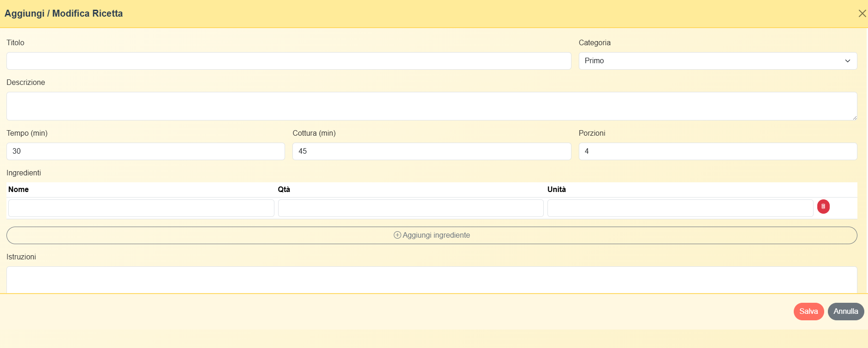Select the Cottura (min) field showing 45
Screen dimensions: 868x348
pos(431,151)
